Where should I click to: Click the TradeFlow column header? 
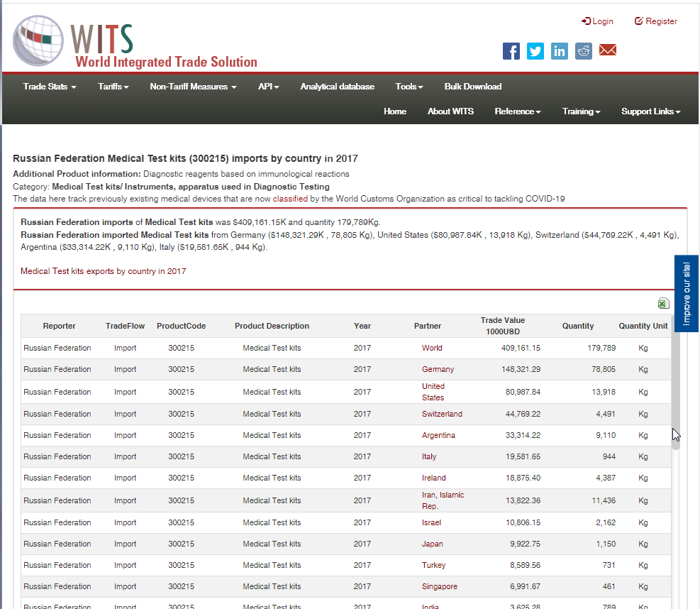(125, 327)
